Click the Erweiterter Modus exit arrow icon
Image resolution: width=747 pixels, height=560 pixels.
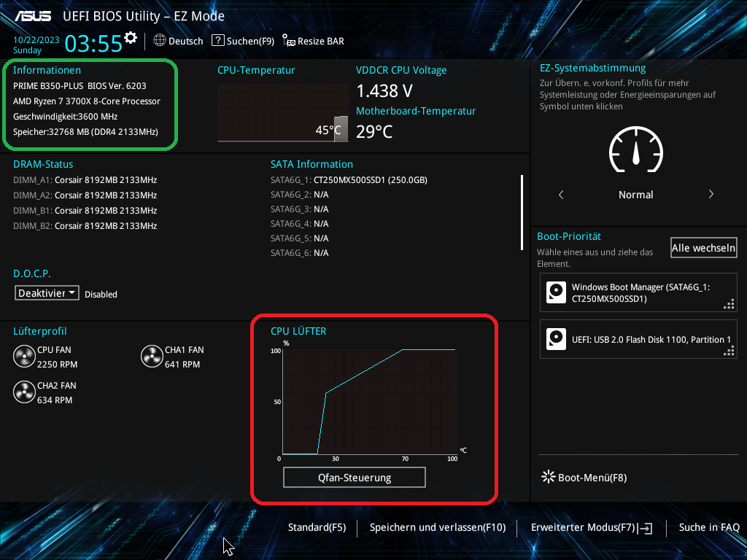click(x=646, y=528)
